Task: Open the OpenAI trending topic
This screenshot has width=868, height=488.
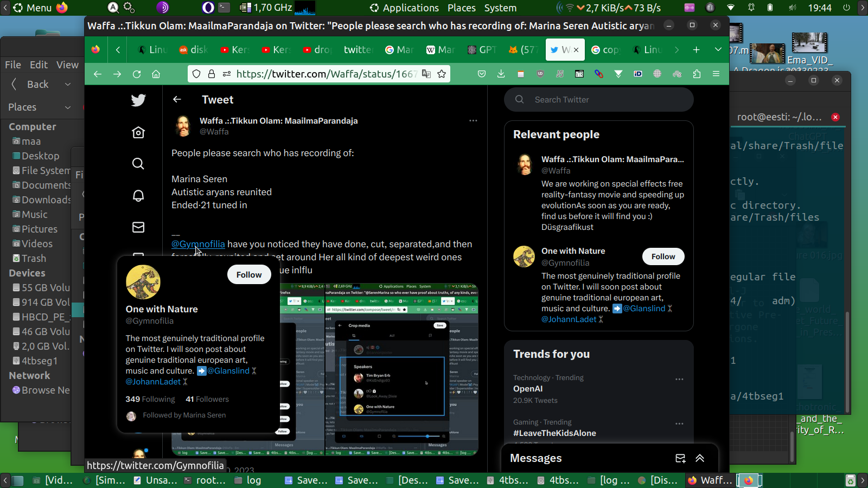Action: point(528,389)
